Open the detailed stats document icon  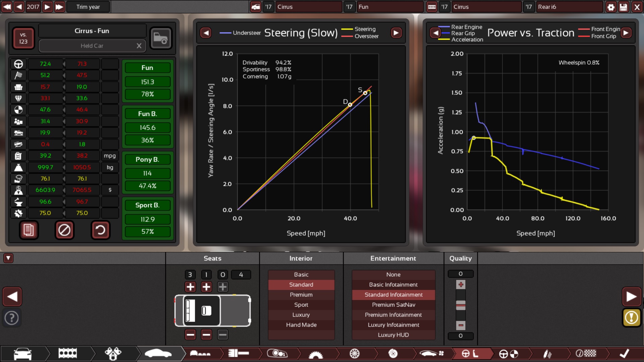[x=29, y=230]
